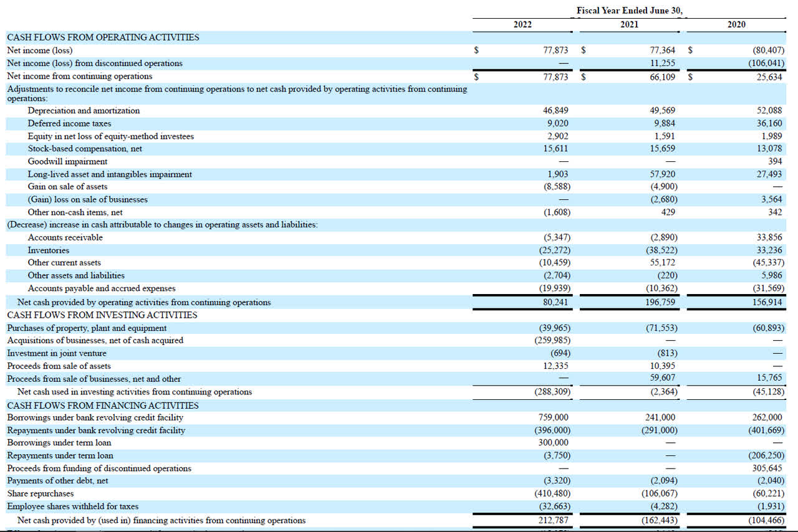The image size is (798, 532).
Task: Select discontinued funding proceeds 305,645
Action: click(x=767, y=468)
